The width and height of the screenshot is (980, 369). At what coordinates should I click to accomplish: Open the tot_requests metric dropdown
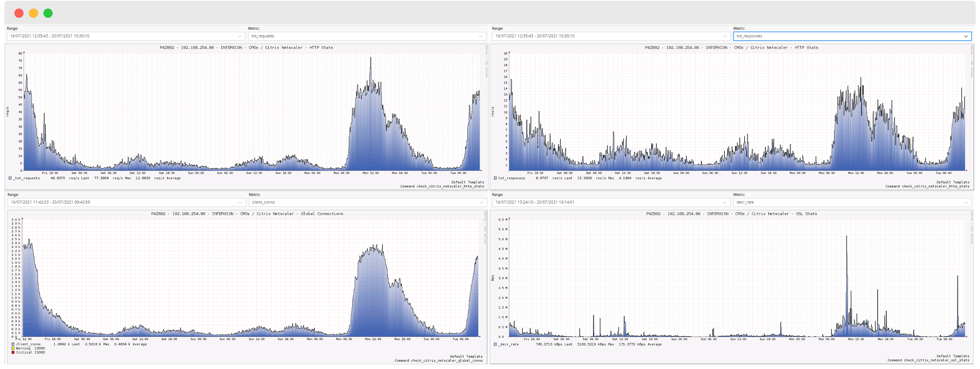(367, 36)
